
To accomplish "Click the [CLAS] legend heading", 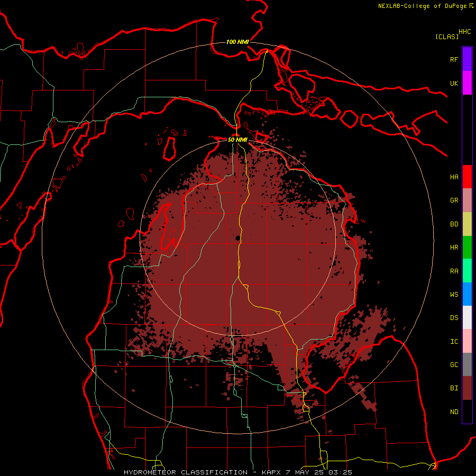I will coord(447,36).
